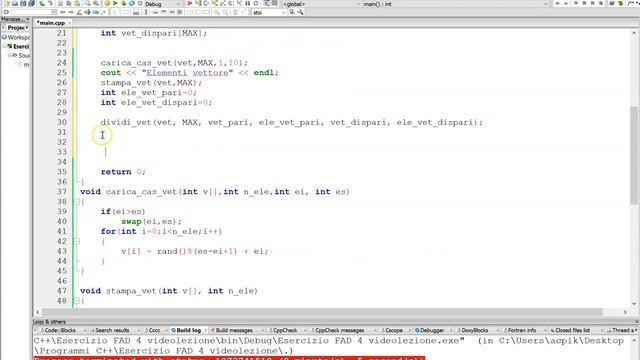Click the Step out debug icon

pyautogui.click(x=223, y=3)
